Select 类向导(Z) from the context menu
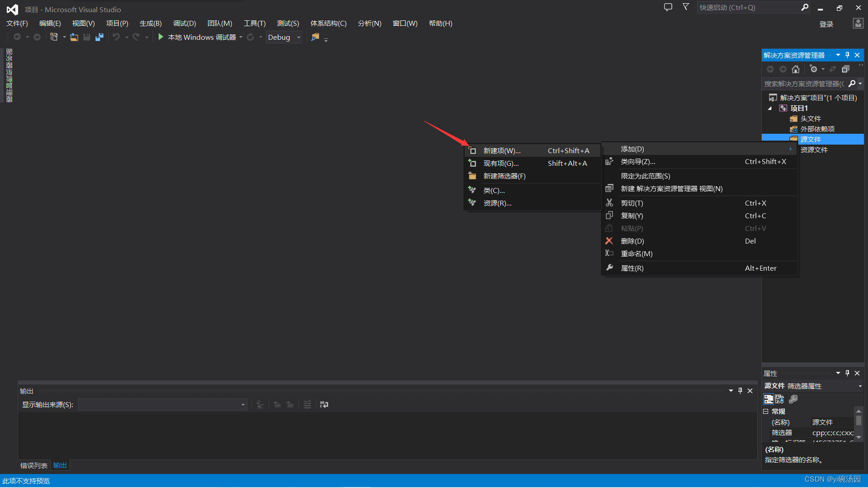Viewport: 868px width, 488px height. click(638, 161)
